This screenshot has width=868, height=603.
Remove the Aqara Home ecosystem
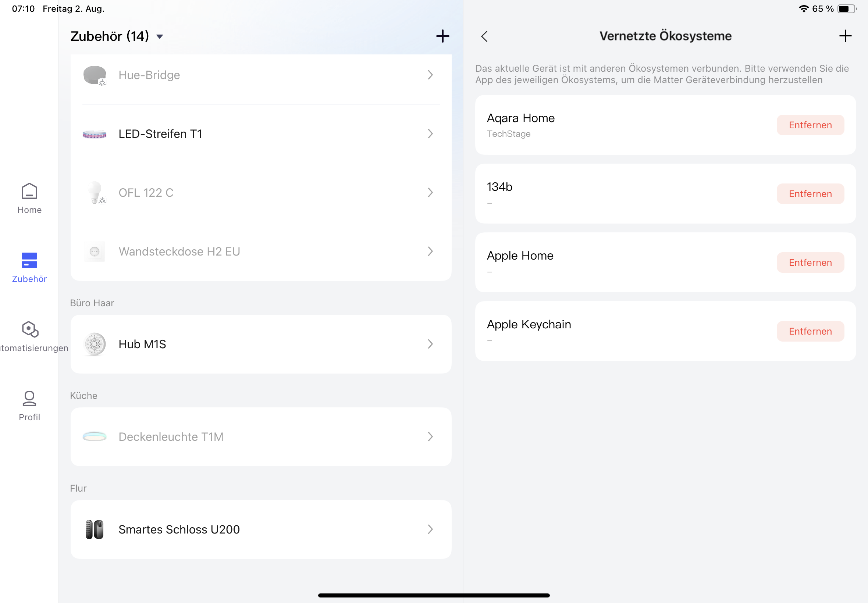click(x=810, y=125)
